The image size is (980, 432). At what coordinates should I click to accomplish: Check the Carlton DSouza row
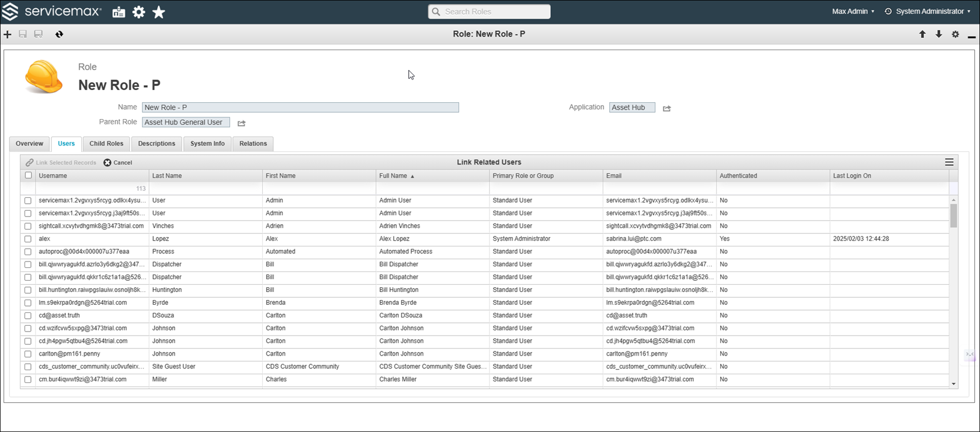28,316
